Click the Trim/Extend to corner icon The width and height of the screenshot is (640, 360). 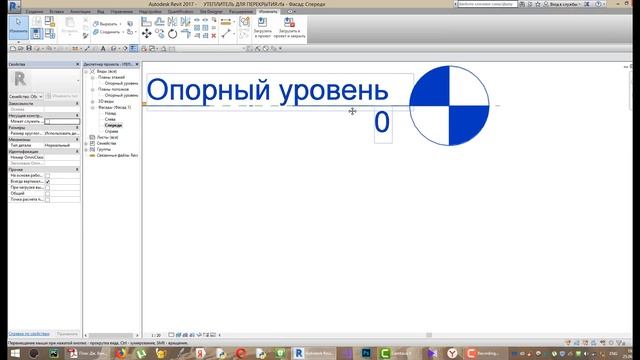[186, 34]
